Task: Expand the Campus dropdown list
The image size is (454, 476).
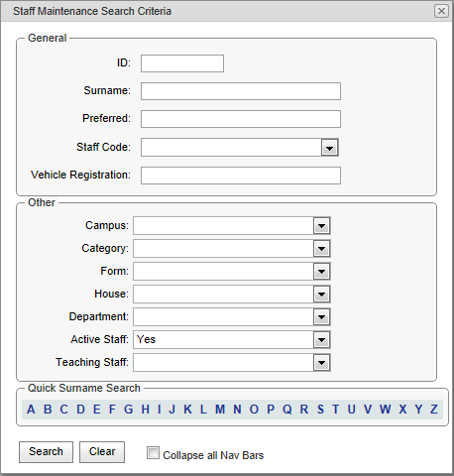Action: coord(321,226)
